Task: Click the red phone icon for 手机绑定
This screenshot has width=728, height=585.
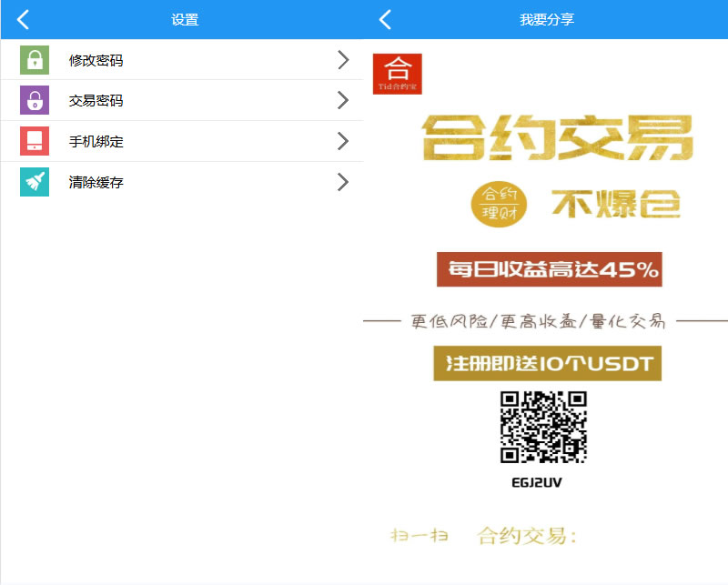Action: [x=35, y=141]
